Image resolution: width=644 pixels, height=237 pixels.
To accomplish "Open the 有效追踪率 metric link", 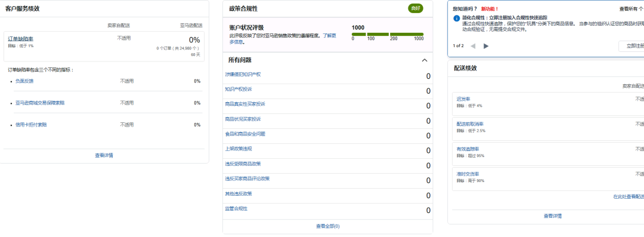I will (x=468, y=149).
